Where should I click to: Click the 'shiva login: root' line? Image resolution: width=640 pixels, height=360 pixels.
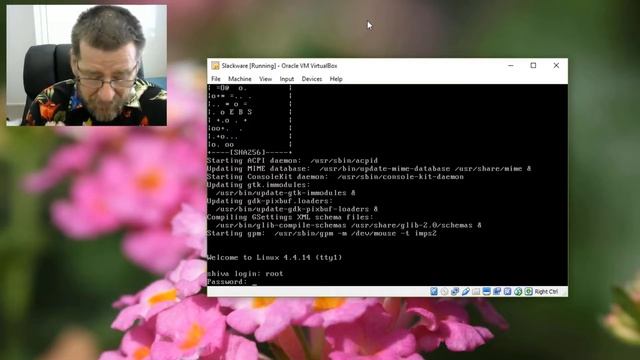pyautogui.click(x=245, y=273)
